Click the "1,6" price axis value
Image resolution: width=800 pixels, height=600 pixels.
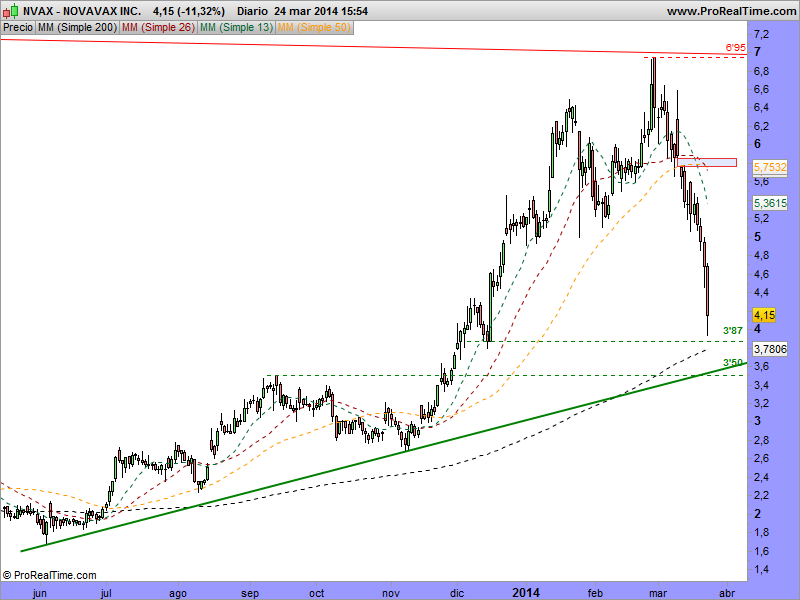coord(762,552)
